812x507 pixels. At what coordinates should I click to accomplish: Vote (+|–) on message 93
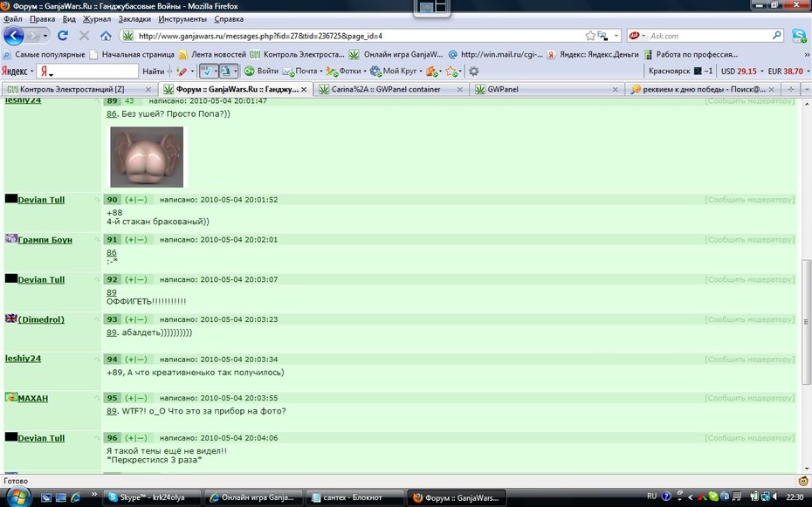tap(135, 319)
